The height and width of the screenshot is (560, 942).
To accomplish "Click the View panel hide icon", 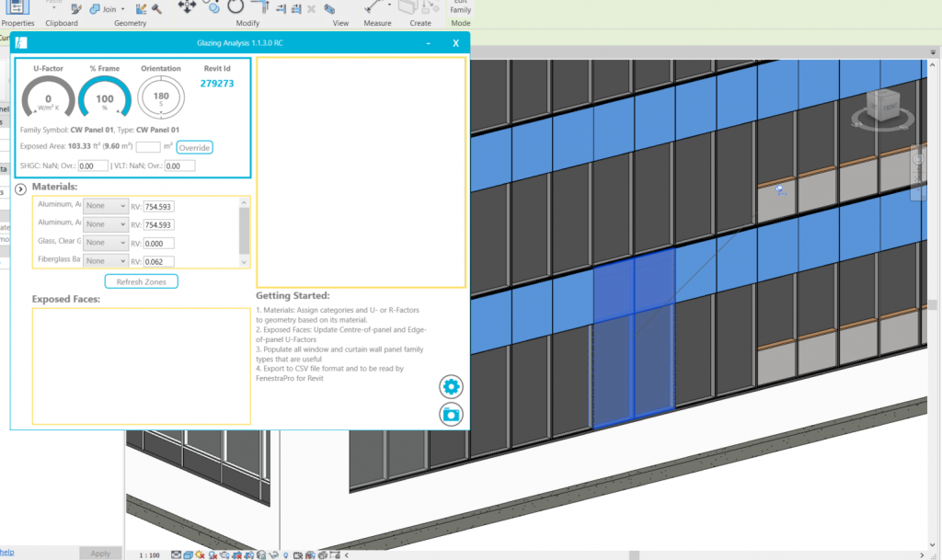I will [x=329, y=9].
